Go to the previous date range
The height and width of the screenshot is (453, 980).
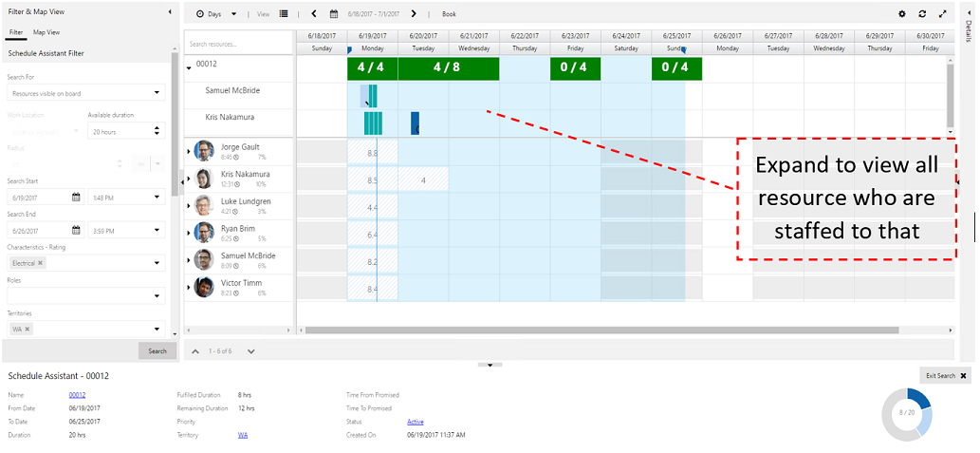click(314, 14)
